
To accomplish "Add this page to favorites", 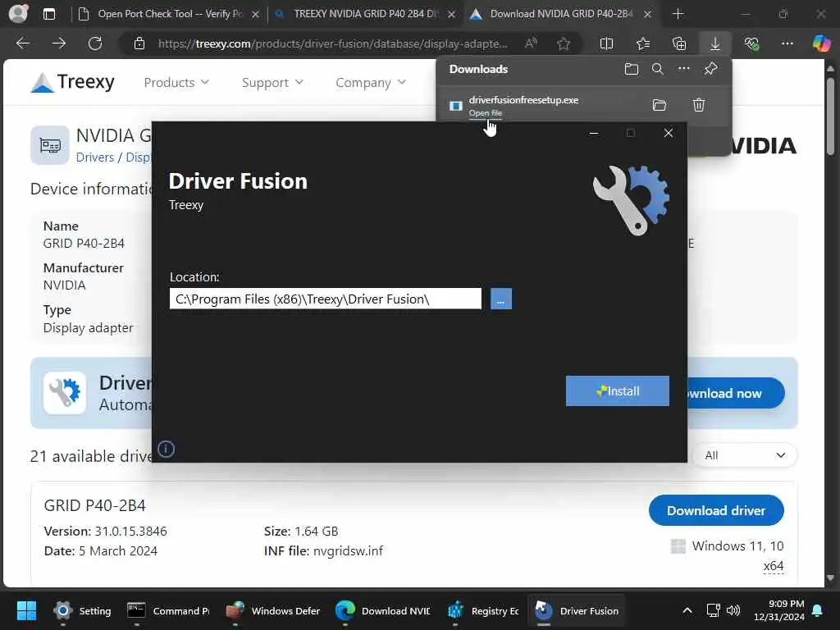I will coord(564,43).
